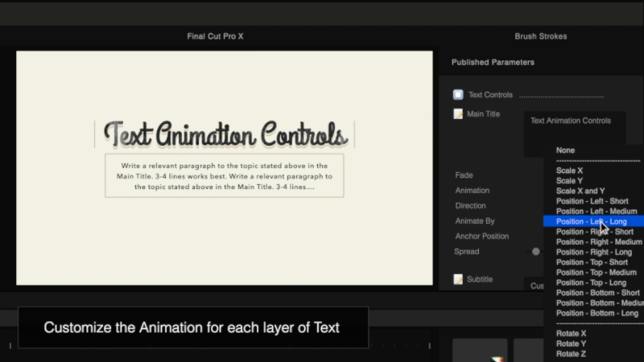Select Position - Right - Long
Screen dimensions: 644x362
coord(594,252)
